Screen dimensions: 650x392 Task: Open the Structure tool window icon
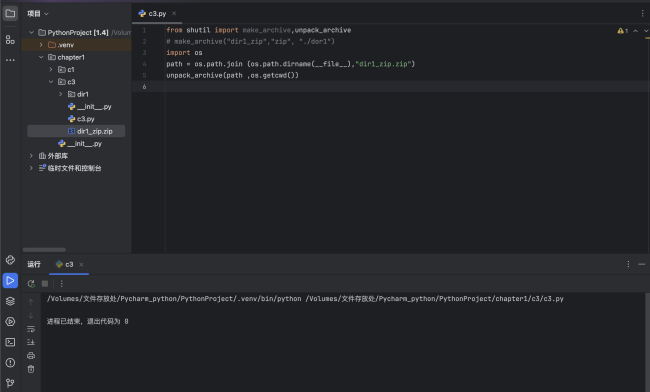[10, 40]
